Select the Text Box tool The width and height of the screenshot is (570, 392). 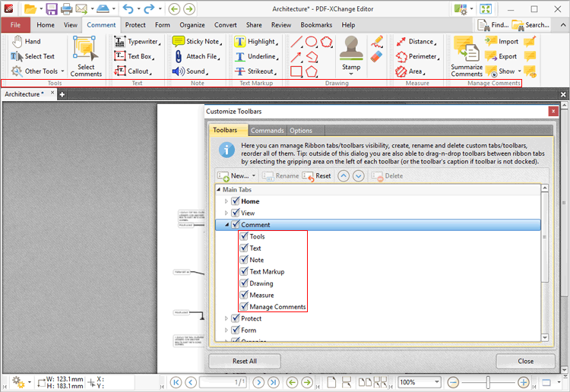click(x=134, y=56)
